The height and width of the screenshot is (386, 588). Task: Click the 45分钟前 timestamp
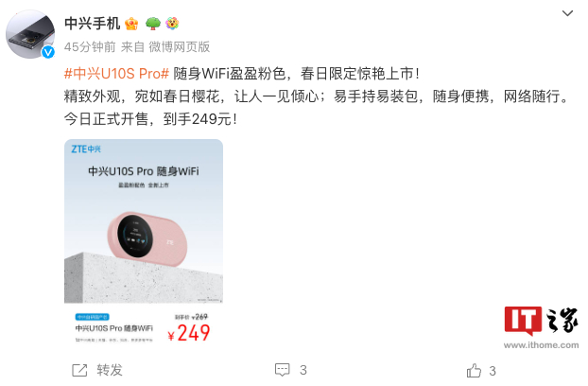point(90,47)
